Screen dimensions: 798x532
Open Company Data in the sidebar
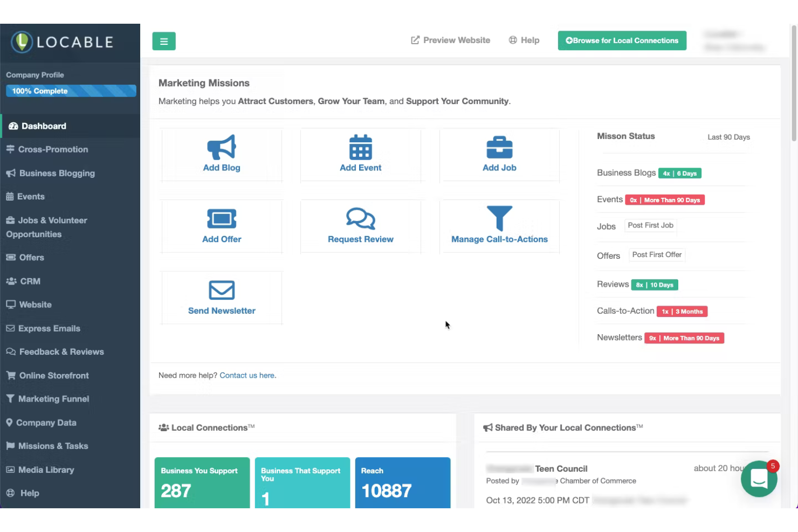pos(70,423)
